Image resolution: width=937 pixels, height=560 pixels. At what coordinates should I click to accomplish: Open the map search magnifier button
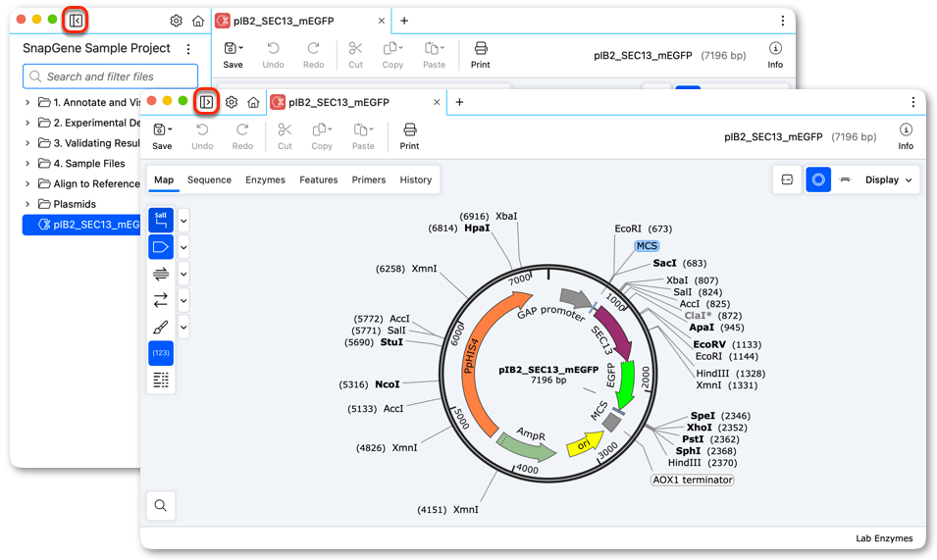point(161,506)
